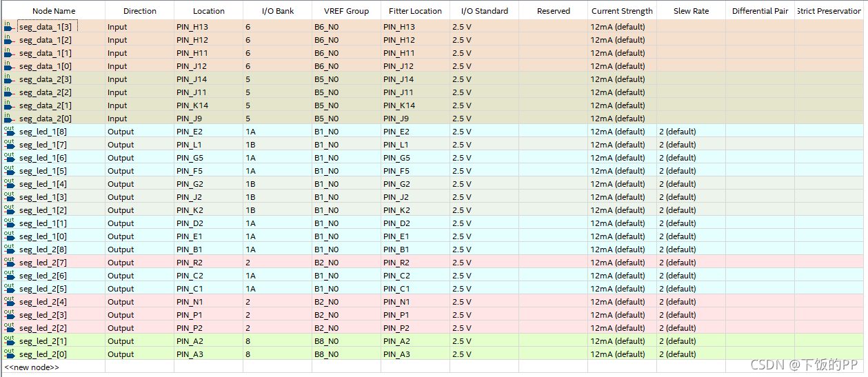Click the Current Strength column header
The width and height of the screenshot is (868, 377).
click(x=622, y=10)
